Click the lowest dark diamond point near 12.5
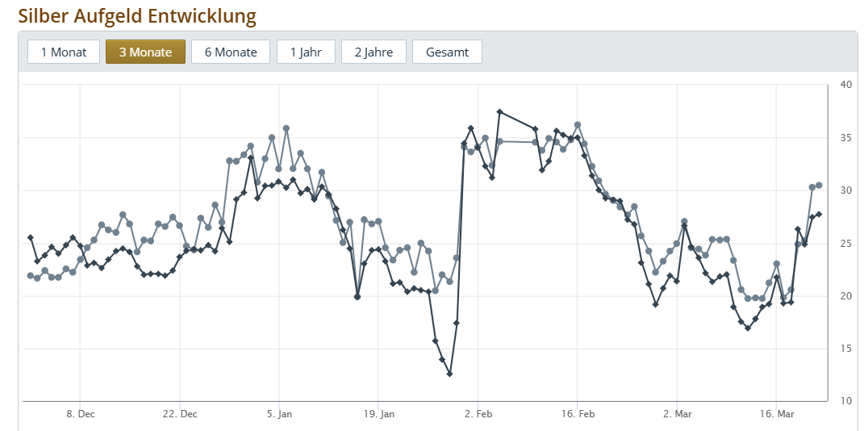This screenshot has width=868, height=431. tap(449, 374)
